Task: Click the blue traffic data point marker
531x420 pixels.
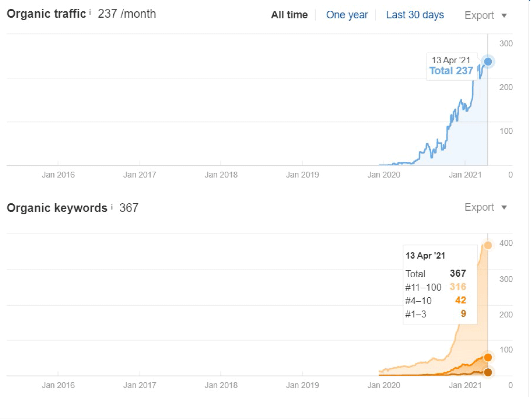Action: tap(488, 61)
